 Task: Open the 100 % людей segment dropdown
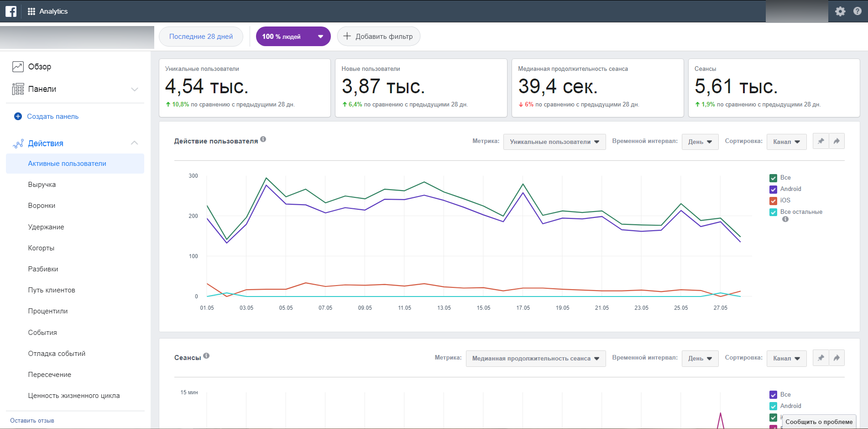coord(293,37)
